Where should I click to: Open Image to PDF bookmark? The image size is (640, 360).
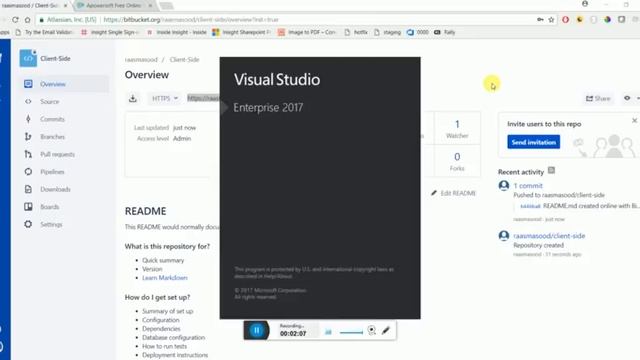coord(307,32)
